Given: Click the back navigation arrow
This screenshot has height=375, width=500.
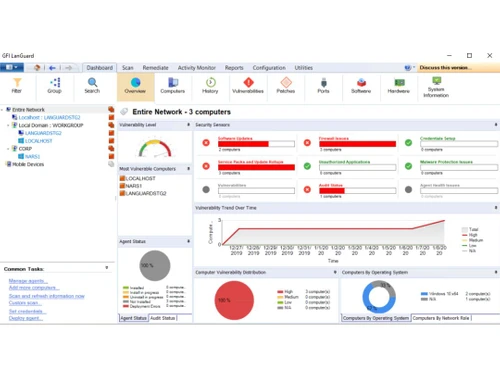Looking at the screenshot, I should point(52,68).
